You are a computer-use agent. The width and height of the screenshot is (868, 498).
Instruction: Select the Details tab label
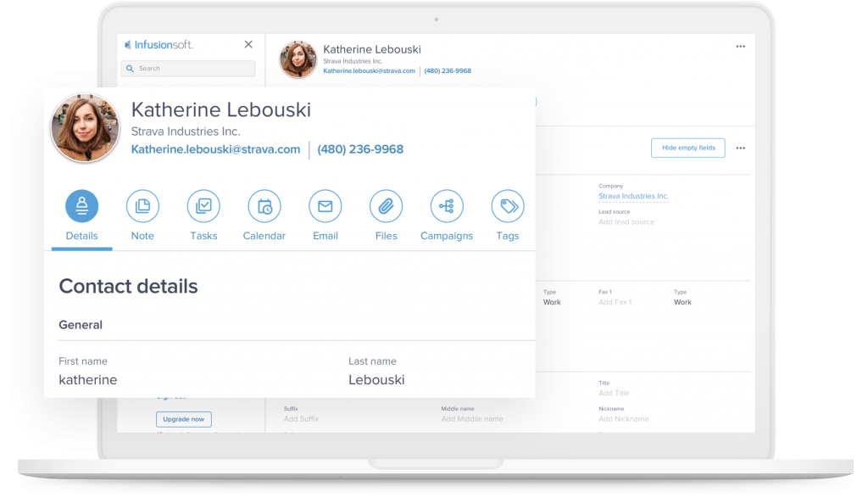pos(82,236)
